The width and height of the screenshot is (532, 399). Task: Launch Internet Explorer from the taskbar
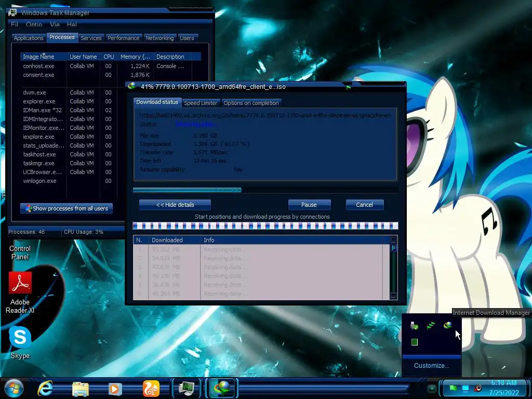click(46, 389)
